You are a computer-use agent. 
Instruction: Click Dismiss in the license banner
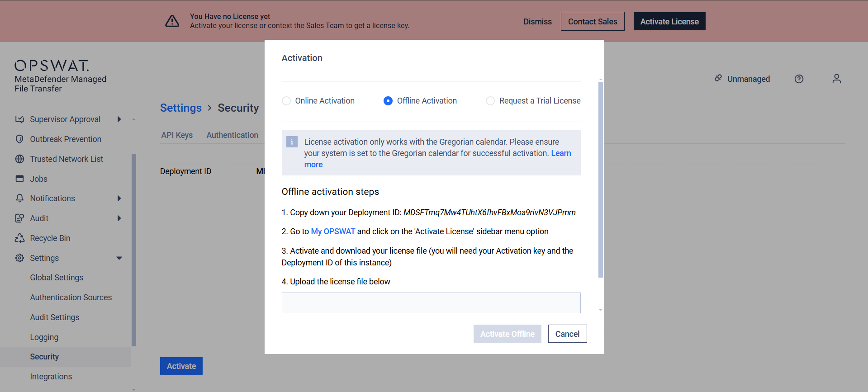pos(537,22)
